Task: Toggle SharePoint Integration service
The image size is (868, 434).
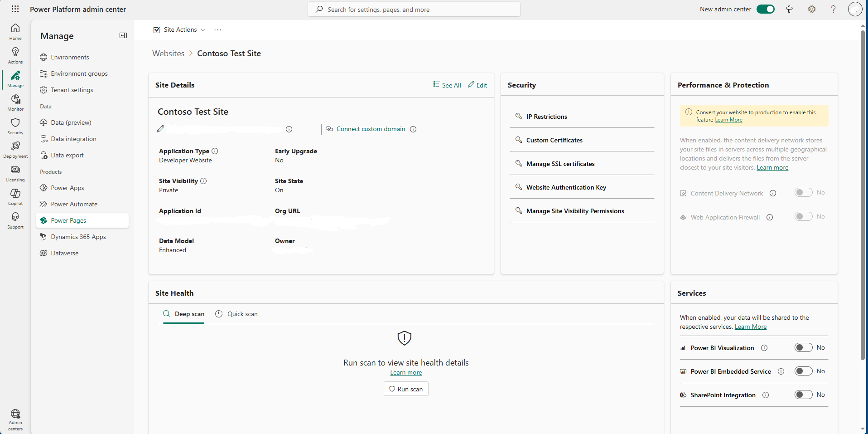Action: [803, 395]
